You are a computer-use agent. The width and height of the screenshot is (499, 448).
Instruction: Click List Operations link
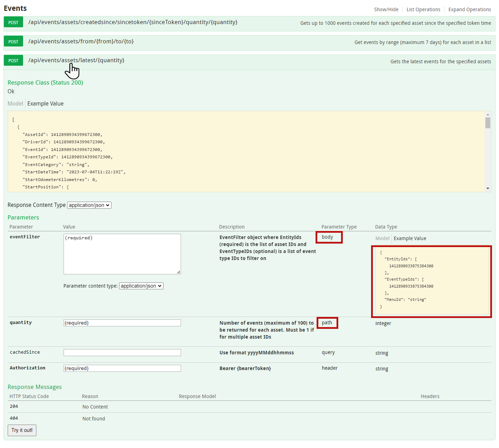coord(423,9)
